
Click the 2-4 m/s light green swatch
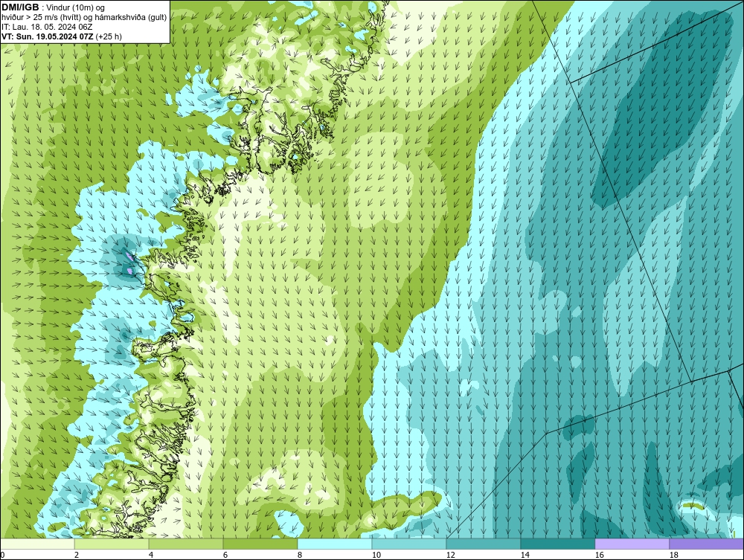[112, 544]
